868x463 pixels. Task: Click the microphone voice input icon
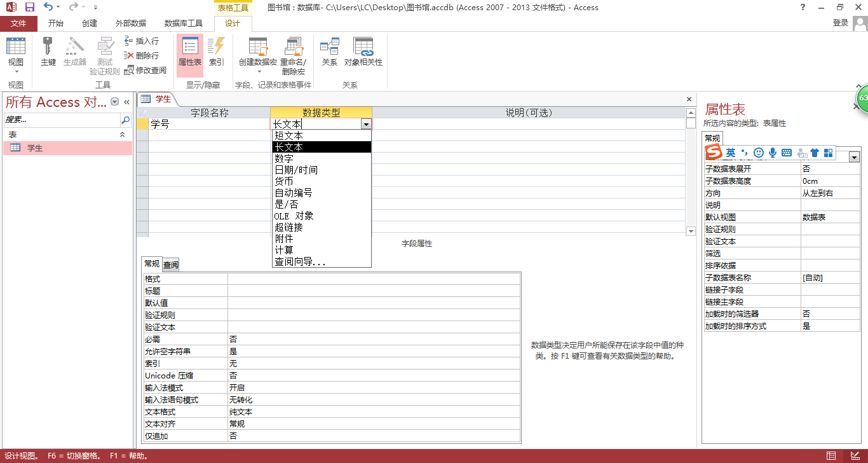coord(773,153)
